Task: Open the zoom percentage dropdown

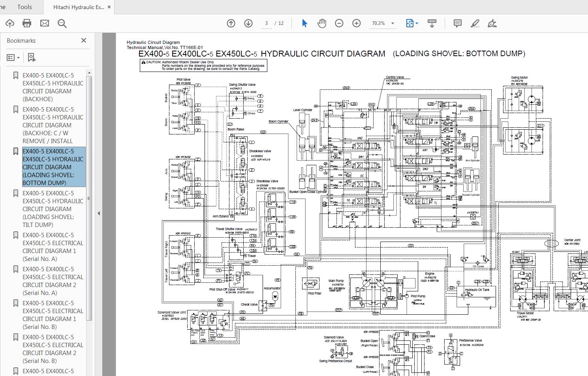Action: 382,23
